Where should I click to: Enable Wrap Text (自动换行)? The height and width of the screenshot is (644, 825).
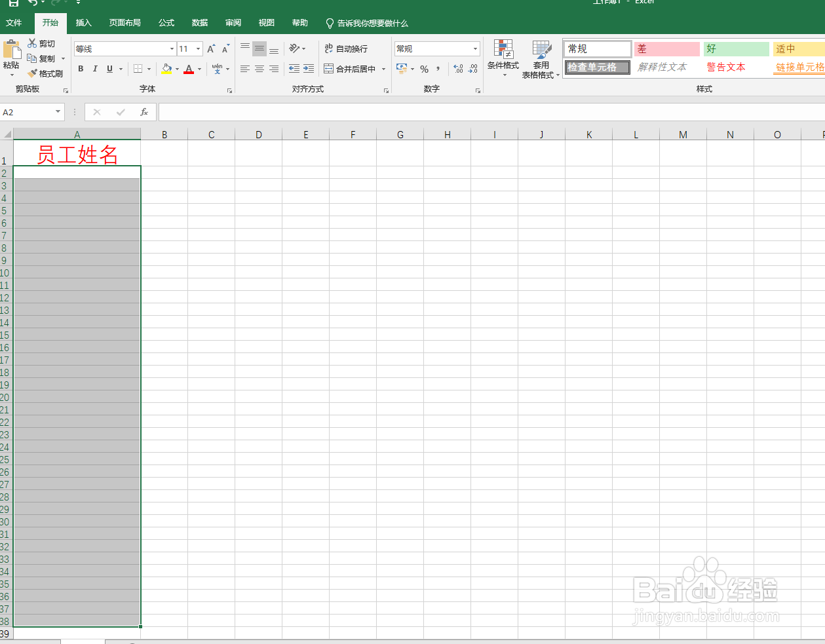click(x=346, y=48)
